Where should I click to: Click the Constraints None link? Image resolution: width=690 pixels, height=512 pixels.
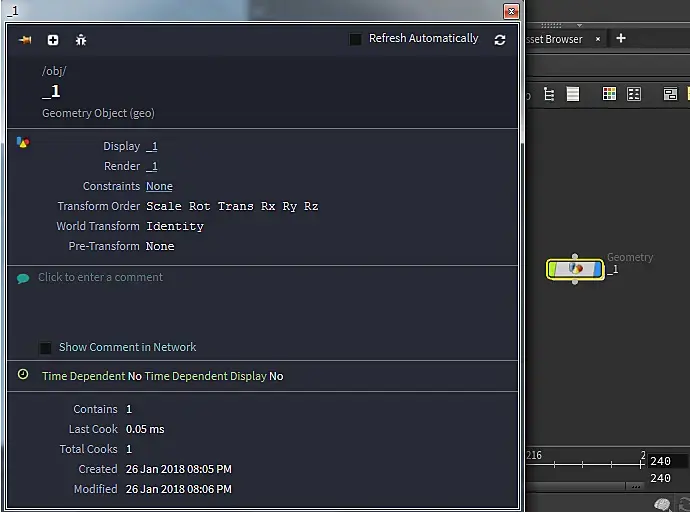coord(159,186)
